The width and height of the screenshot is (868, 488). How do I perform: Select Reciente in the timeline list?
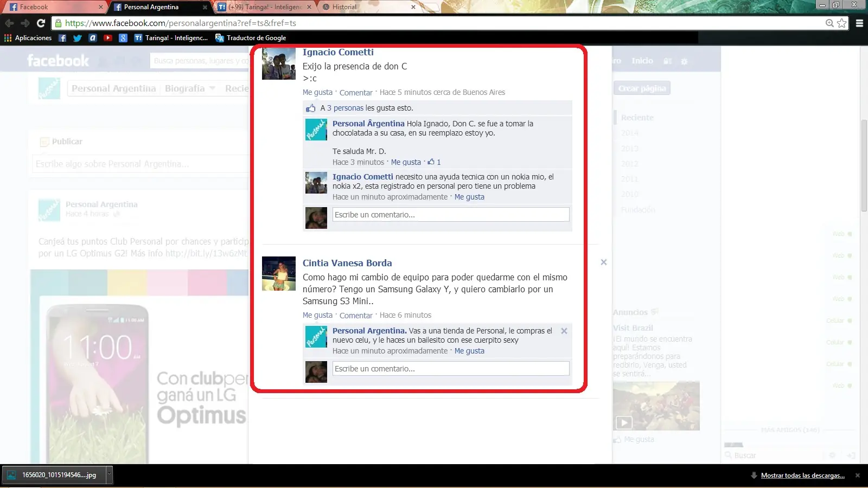637,118
